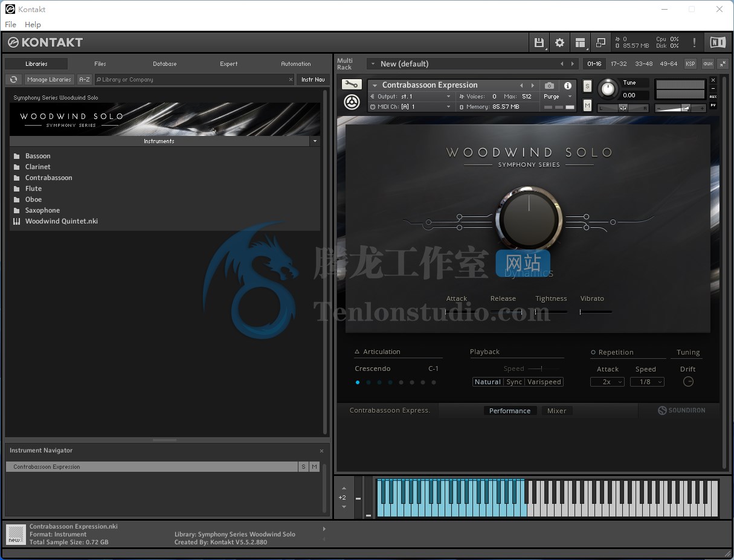
Task: Toggle the A-Z sort button
Action: coord(85,79)
